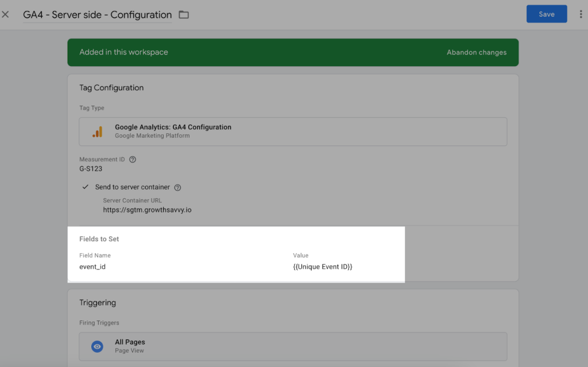Close the tag editor with the X icon

pyautogui.click(x=5, y=14)
